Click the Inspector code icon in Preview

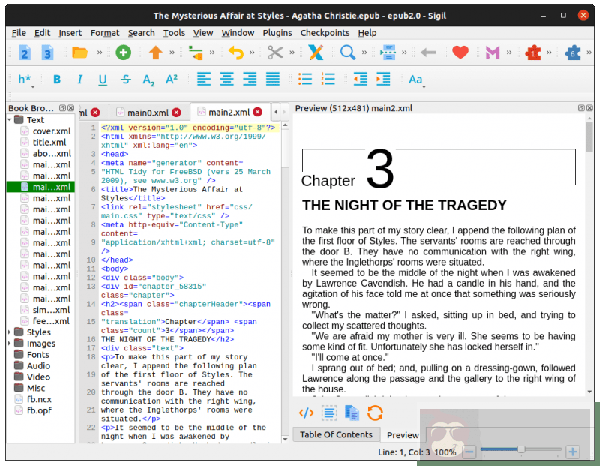tap(308, 411)
